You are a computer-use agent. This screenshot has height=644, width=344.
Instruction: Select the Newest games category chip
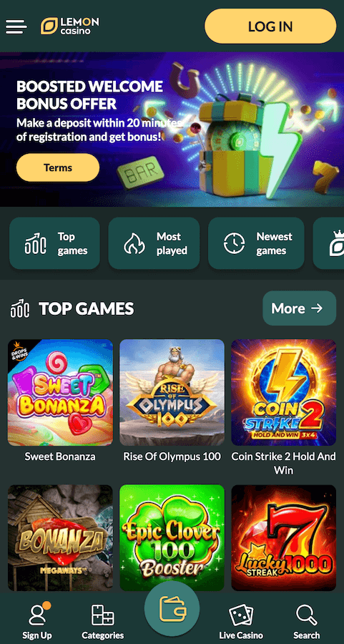(256, 243)
